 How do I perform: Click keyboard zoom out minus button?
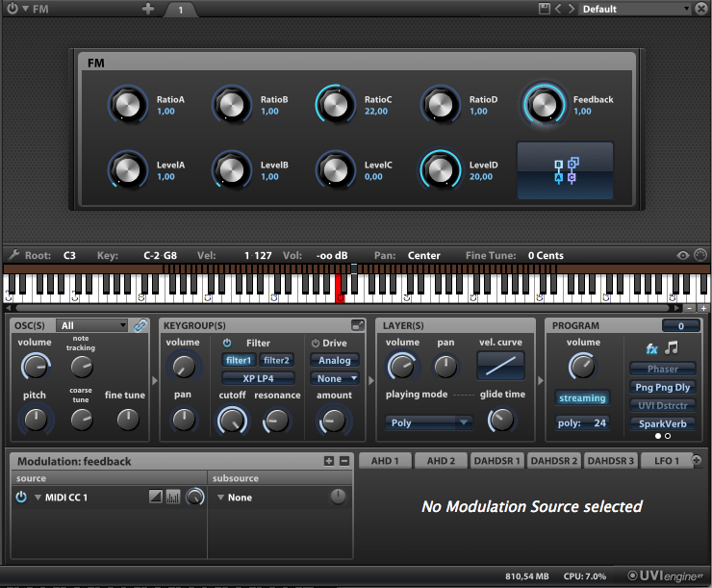pyautogui.click(x=690, y=308)
